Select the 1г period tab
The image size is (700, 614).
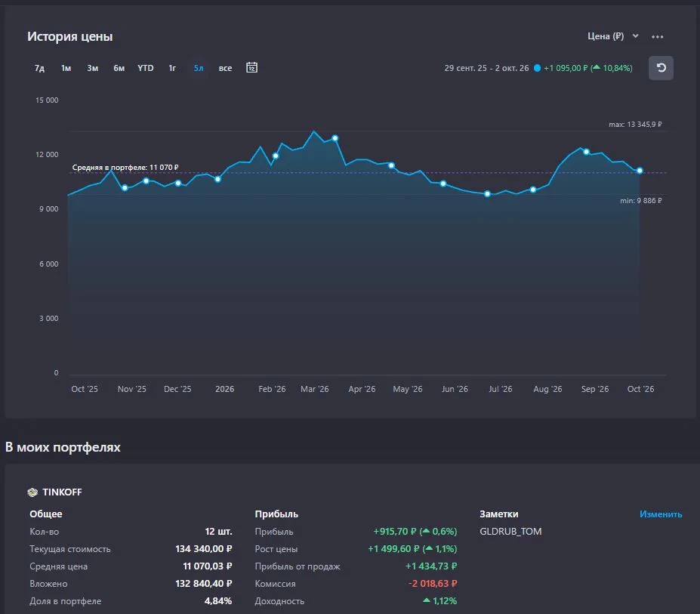pos(172,68)
